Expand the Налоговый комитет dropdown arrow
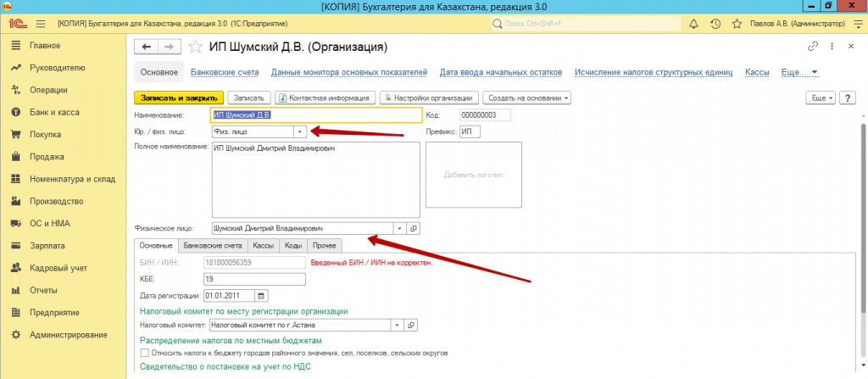The width and height of the screenshot is (868, 379). tap(398, 325)
